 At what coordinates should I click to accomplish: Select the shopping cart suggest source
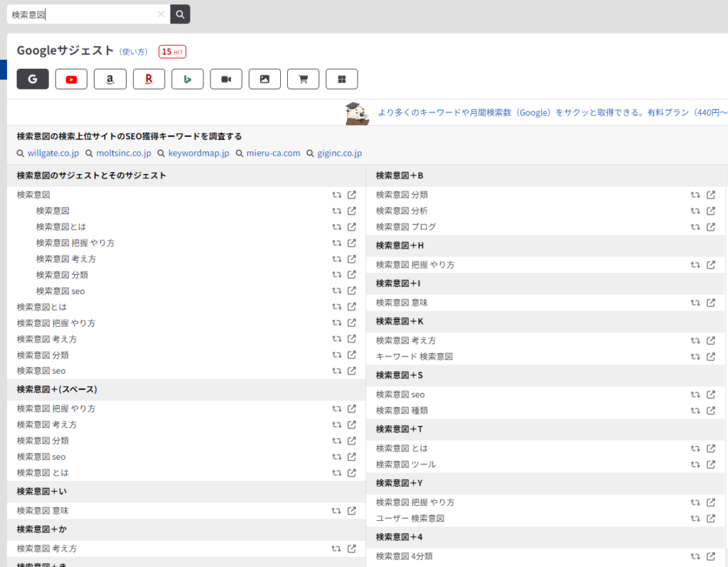(304, 79)
